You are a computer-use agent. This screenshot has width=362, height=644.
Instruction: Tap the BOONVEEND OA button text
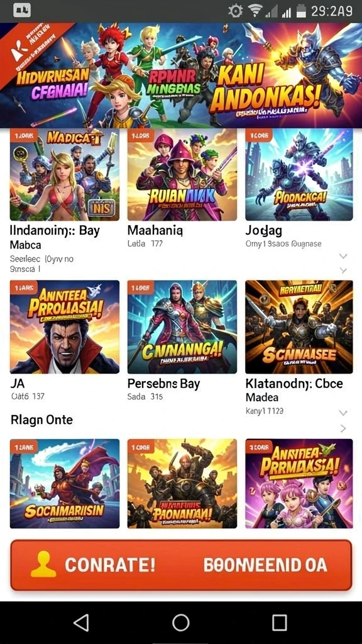266,565
